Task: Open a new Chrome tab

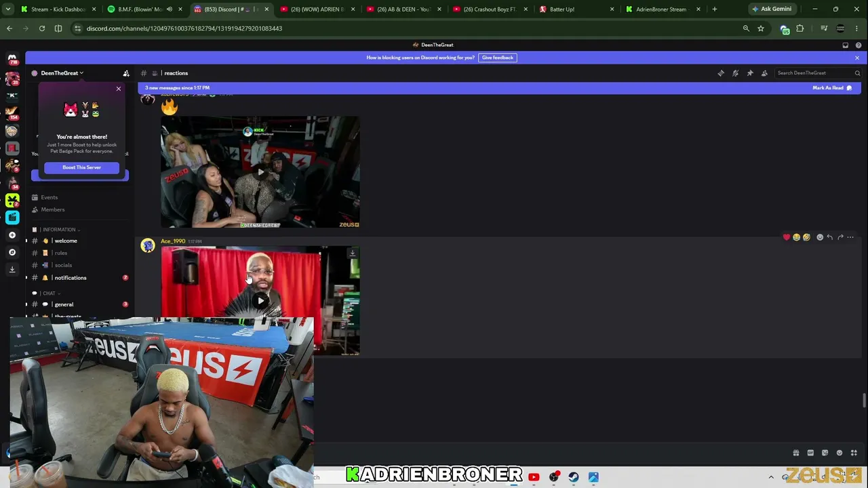Action: (x=714, y=9)
